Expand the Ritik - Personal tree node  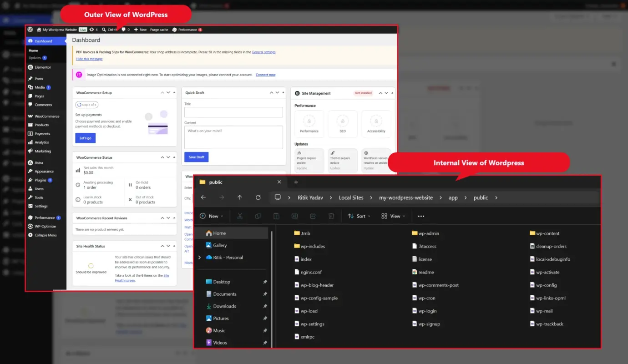(x=199, y=258)
